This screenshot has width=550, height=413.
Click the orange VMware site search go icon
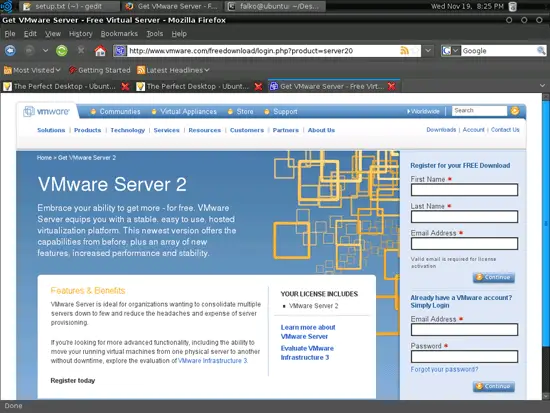click(x=515, y=111)
